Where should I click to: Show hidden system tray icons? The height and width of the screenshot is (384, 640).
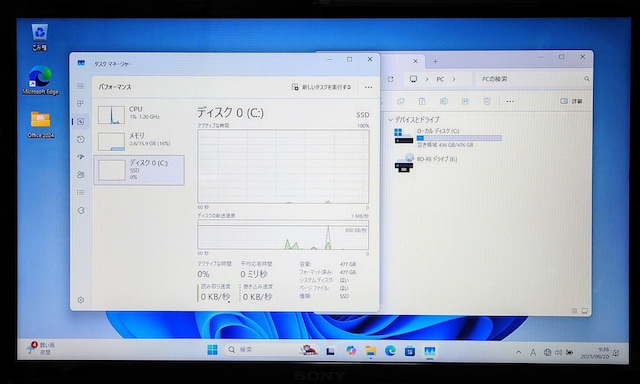[518, 352]
